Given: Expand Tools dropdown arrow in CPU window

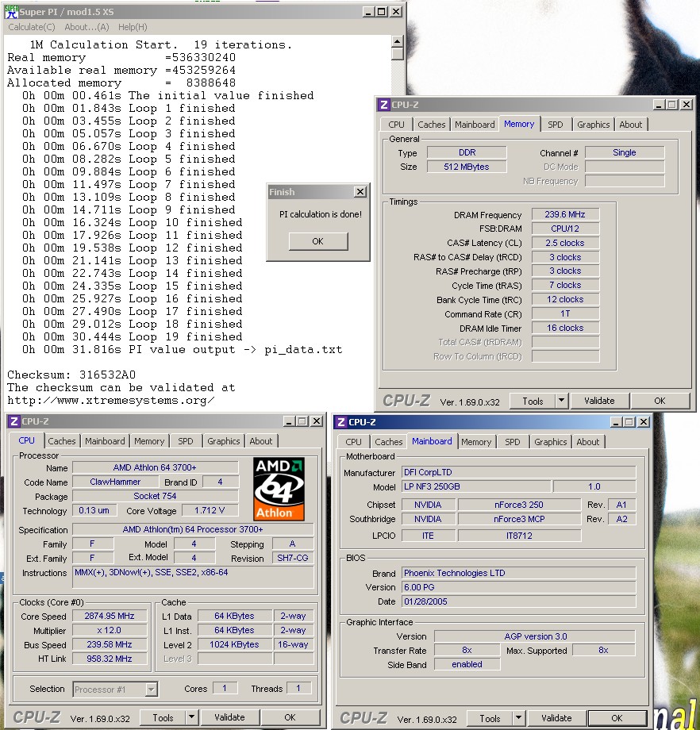Looking at the screenshot, I should [x=192, y=717].
